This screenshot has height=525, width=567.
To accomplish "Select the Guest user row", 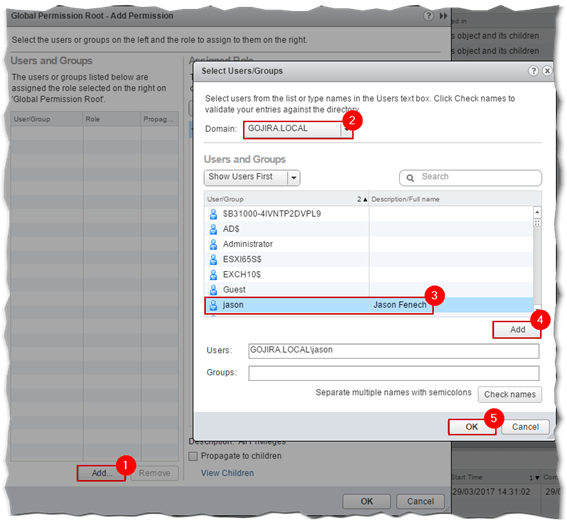I will point(369,290).
